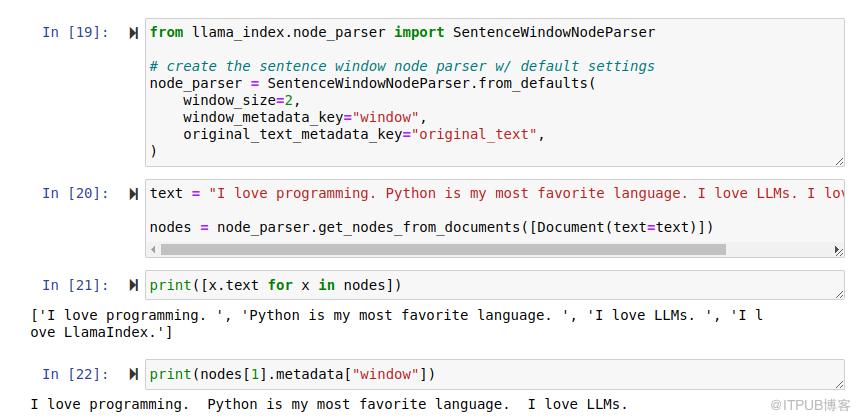The height and width of the screenshot is (420, 860).
Task: Run the In [22] metadata window cell
Action: point(134,375)
